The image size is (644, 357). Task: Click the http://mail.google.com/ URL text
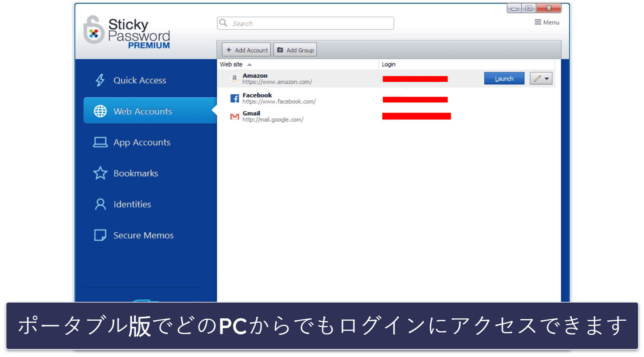(x=273, y=120)
